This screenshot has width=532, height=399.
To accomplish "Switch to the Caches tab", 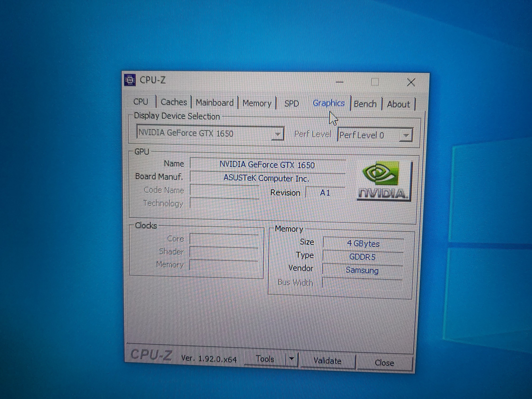I will tap(174, 102).
